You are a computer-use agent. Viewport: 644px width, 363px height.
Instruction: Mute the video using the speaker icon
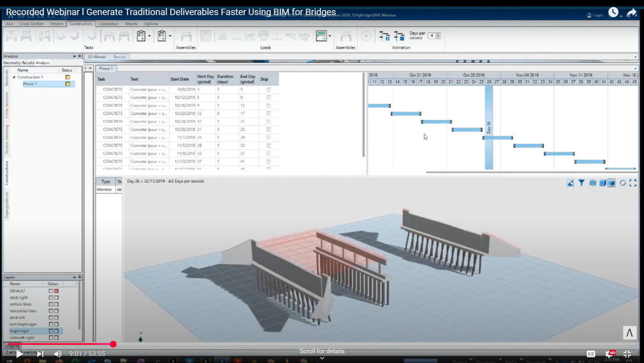pos(58,354)
